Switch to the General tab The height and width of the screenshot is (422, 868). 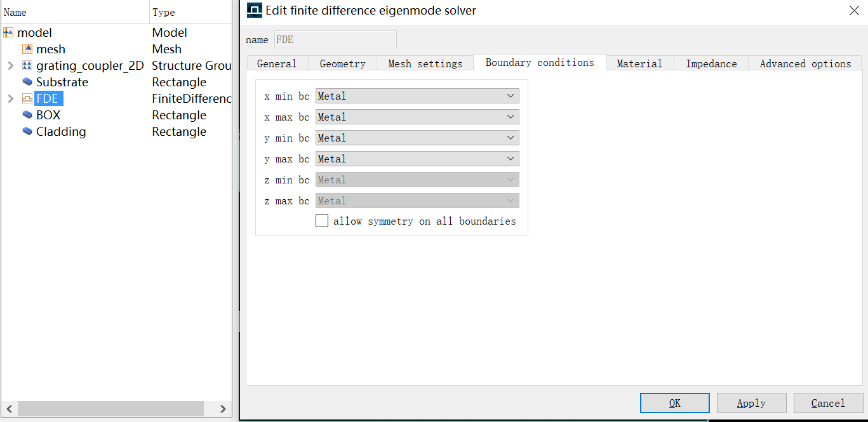pos(277,63)
